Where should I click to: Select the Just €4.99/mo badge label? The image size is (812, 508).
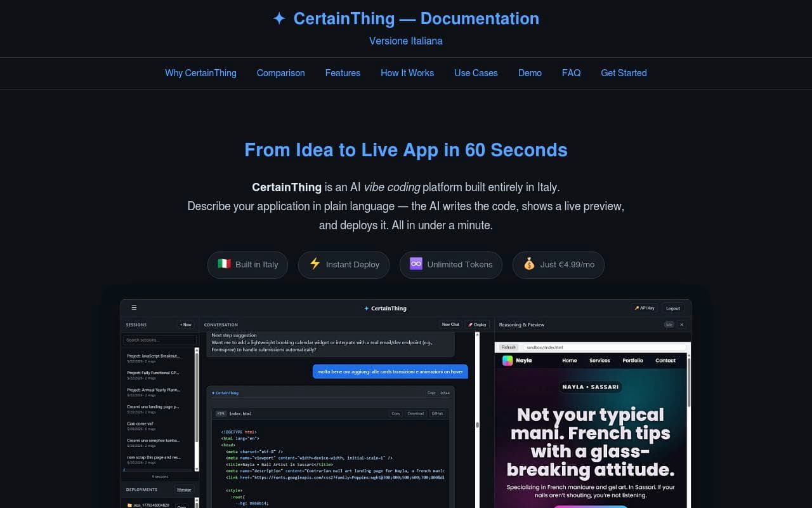(567, 265)
